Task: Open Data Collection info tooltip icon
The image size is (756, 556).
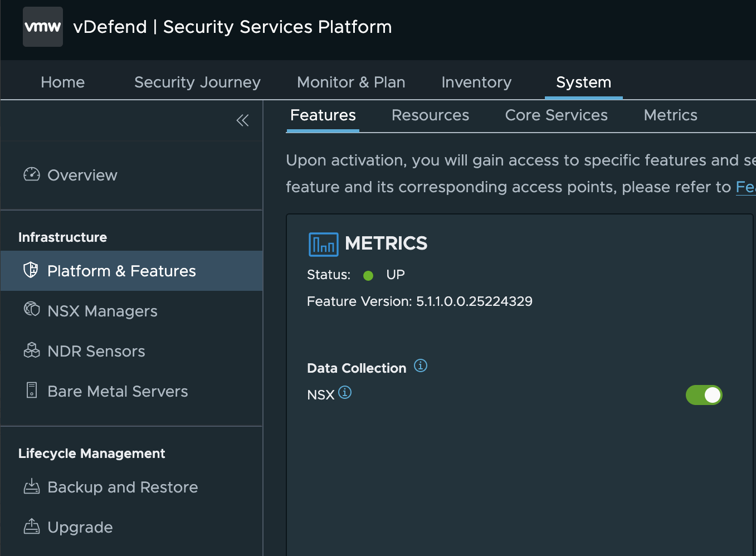Action: tap(421, 365)
